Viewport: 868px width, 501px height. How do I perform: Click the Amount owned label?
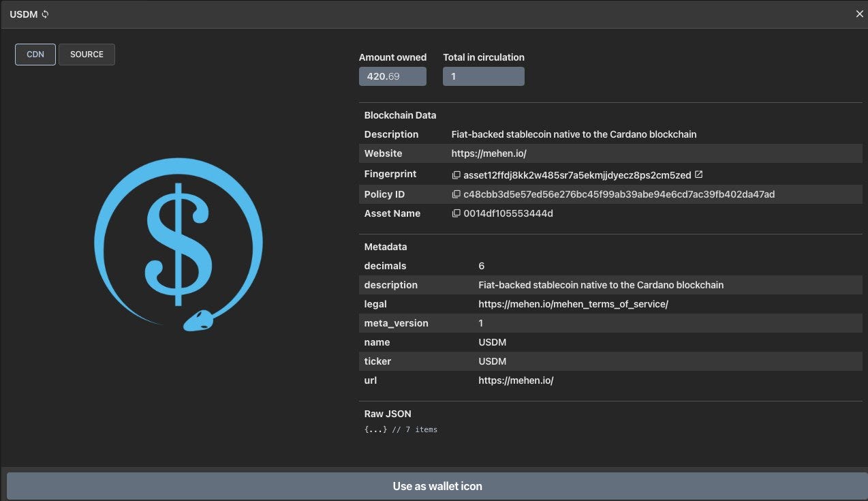coord(392,57)
